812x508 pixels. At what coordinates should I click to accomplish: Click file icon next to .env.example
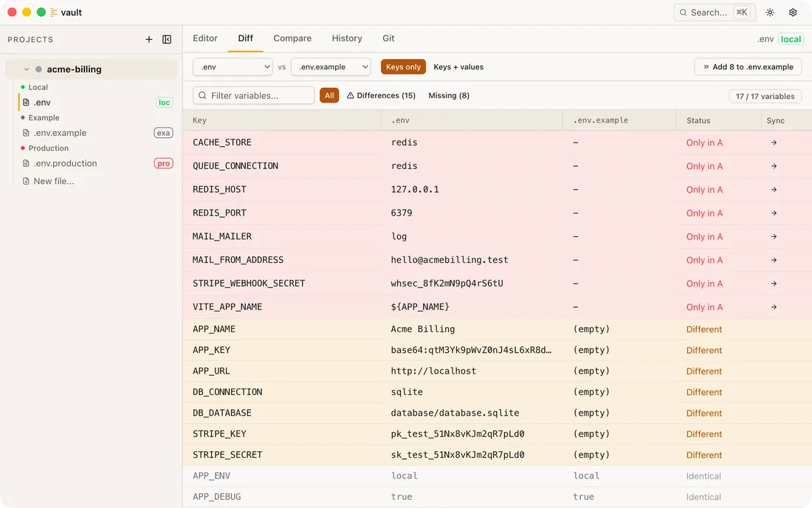tap(26, 133)
